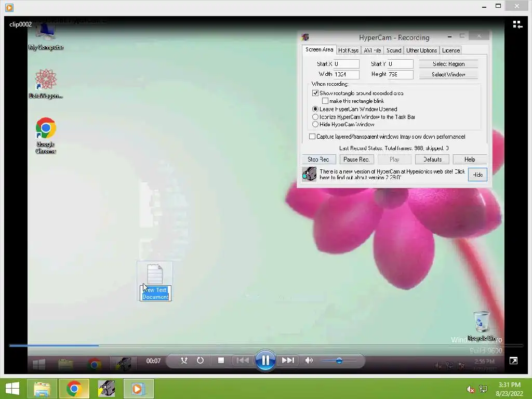Click the Height input field
Image resolution: width=532 pixels, height=399 pixels.
[401, 74]
